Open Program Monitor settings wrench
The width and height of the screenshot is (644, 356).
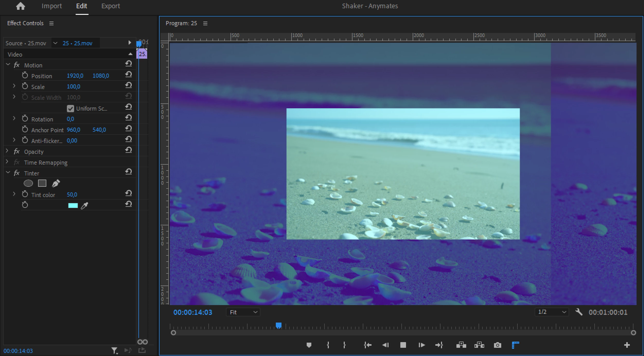tap(579, 312)
